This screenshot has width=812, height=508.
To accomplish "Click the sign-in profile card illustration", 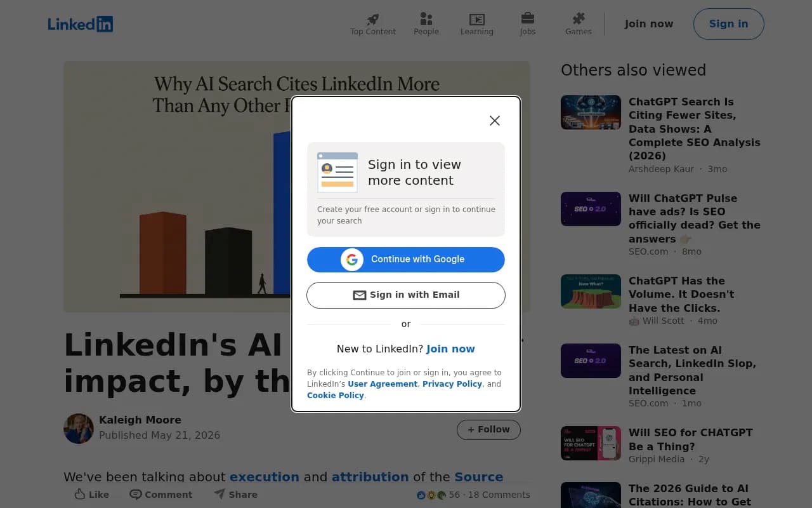I will [x=337, y=172].
